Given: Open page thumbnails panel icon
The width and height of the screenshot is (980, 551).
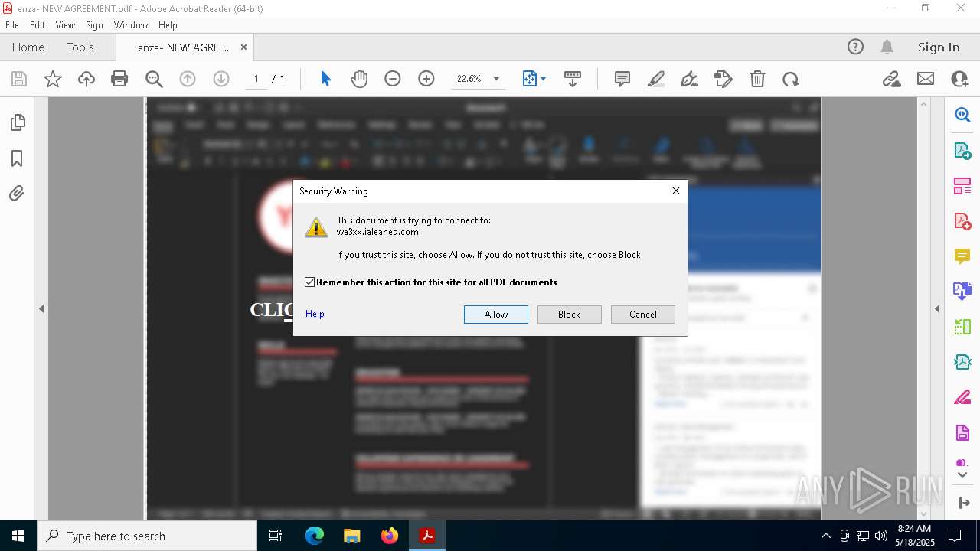Looking at the screenshot, I should point(17,122).
